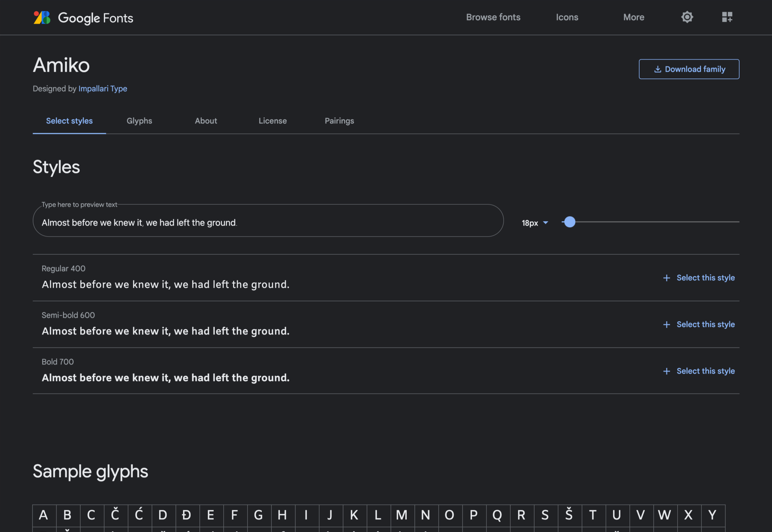Screen dimensions: 772x532
Task: Select this style for Regular 400
Action: click(x=705, y=278)
